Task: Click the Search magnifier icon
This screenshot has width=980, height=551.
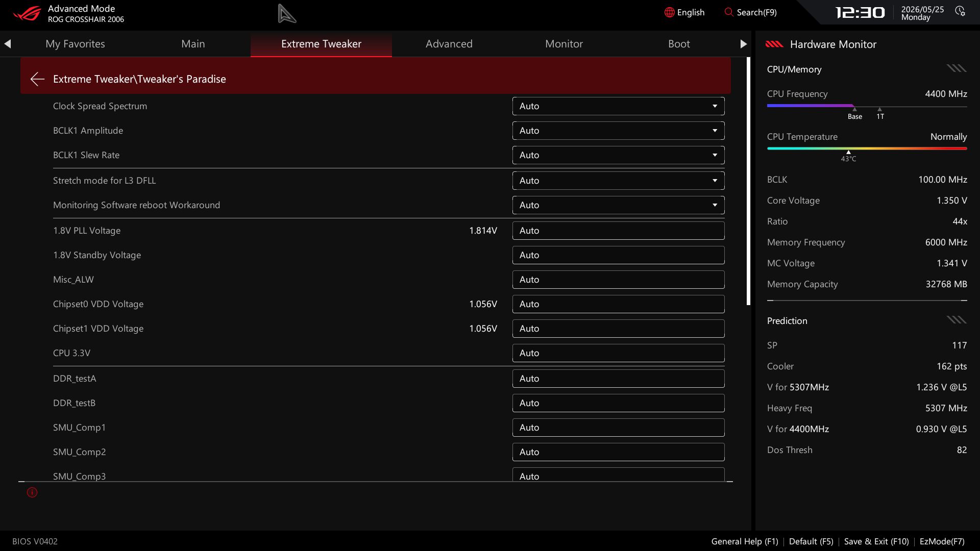Action: (728, 12)
